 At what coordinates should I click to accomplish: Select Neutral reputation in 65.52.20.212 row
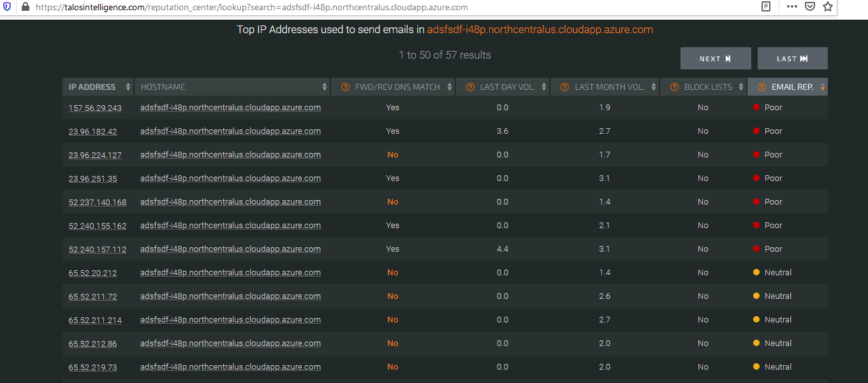(x=778, y=273)
